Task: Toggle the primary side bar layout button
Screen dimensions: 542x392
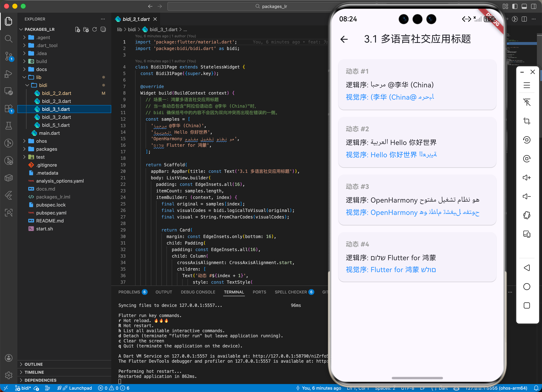Action: click(515, 6)
